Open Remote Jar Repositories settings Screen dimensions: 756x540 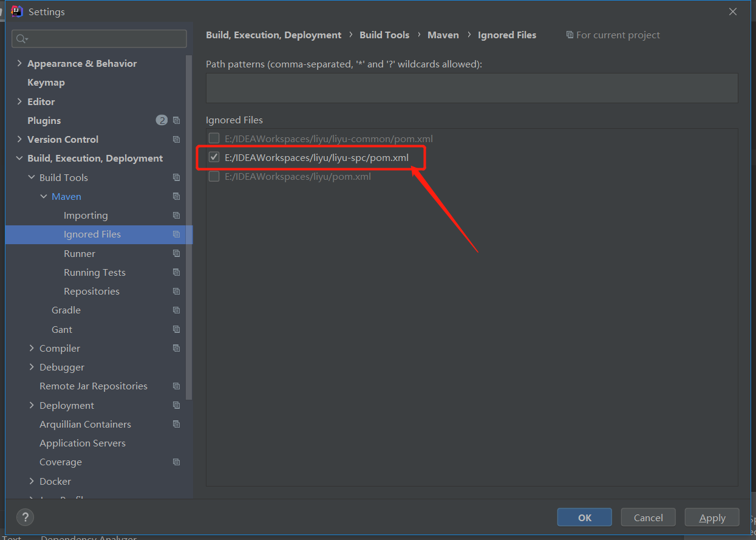[x=94, y=386]
